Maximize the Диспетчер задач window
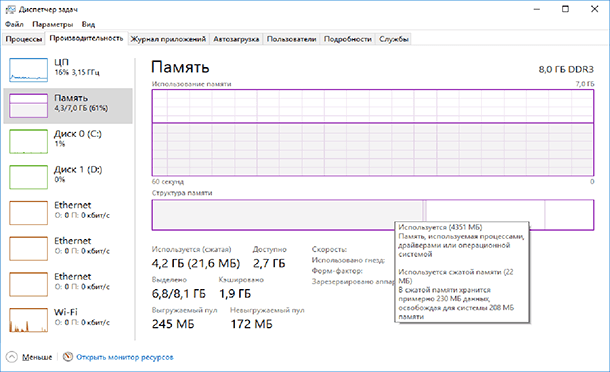Image resolution: width=610 pixels, height=372 pixels. (565, 9)
